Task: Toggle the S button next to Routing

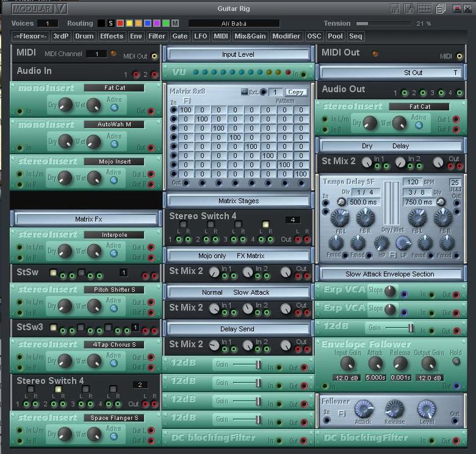Action: coord(111,23)
